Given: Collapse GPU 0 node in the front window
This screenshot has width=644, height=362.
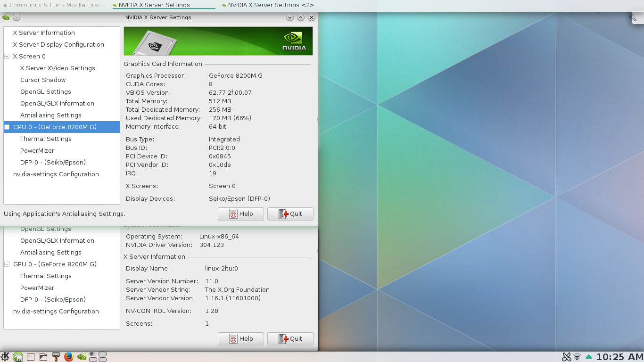Looking at the screenshot, I should 7,127.
